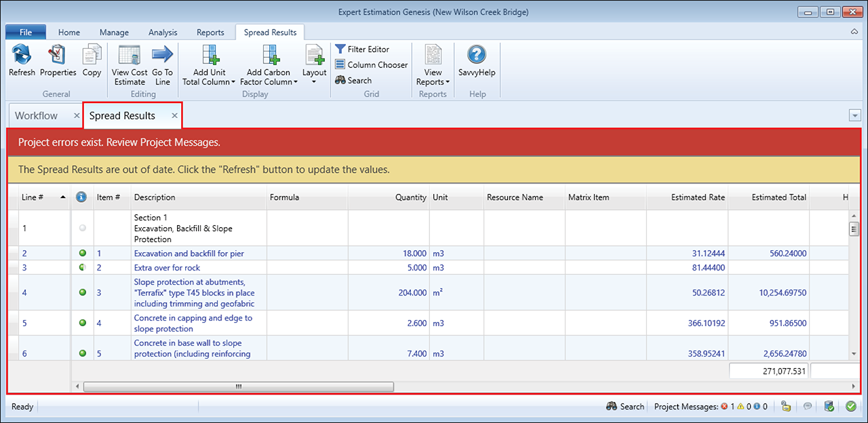868x423 pixels.
Task: Click Search in the status bar
Action: pos(625,407)
